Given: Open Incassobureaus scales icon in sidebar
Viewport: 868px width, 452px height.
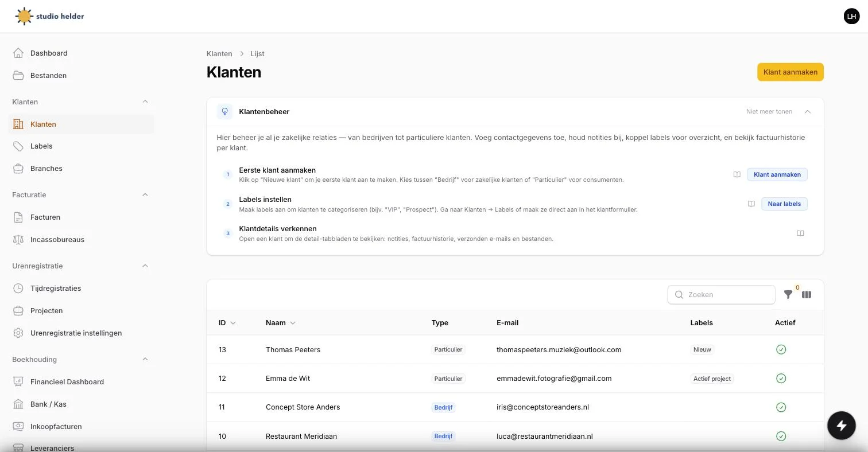Looking at the screenshot, I should click(18, 240).
